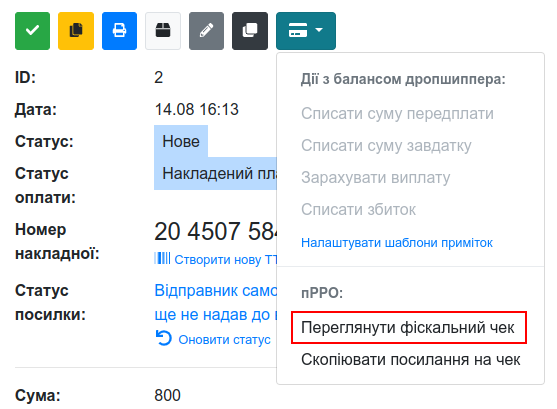Viewport: 557px width, 409px height.
Task: Choose Зарахувати виплату option
Action: pos(375,178)
